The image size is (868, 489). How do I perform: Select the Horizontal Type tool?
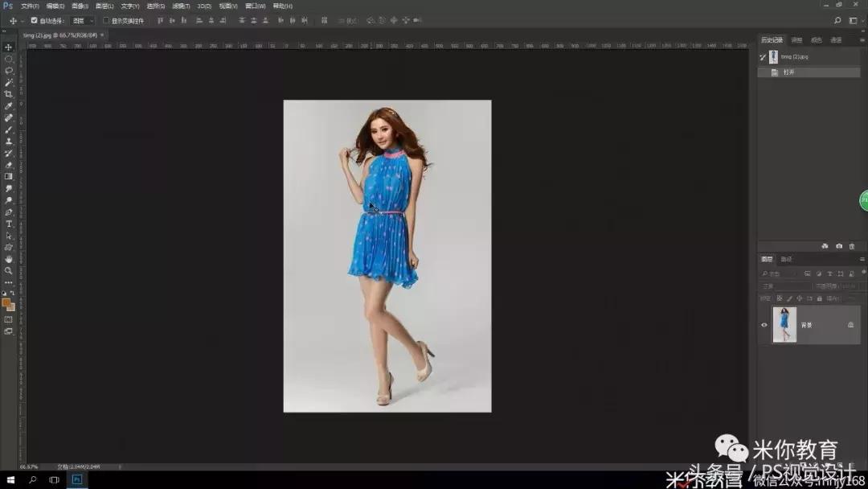pos(9,224)
